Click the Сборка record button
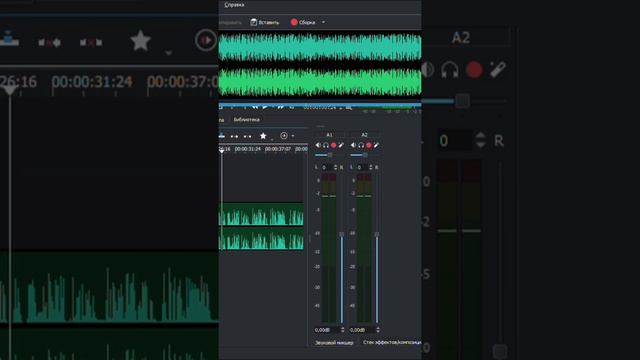Viewport: 640px width, 360px height. click(303, 22)
